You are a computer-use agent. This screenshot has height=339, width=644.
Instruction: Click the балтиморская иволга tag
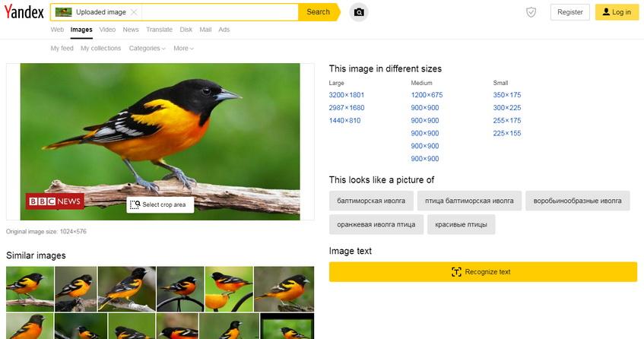372,201
